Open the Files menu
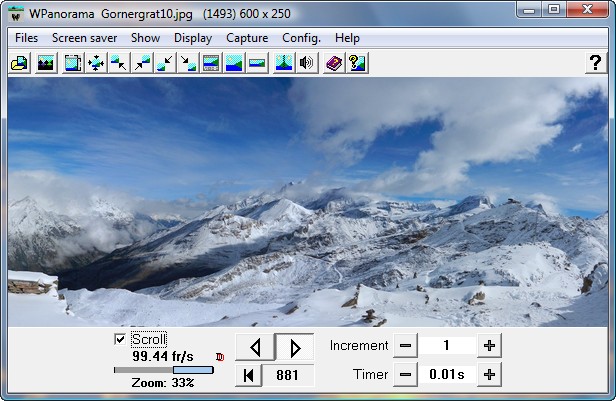 pyautogui.click(x=26, y=38)
